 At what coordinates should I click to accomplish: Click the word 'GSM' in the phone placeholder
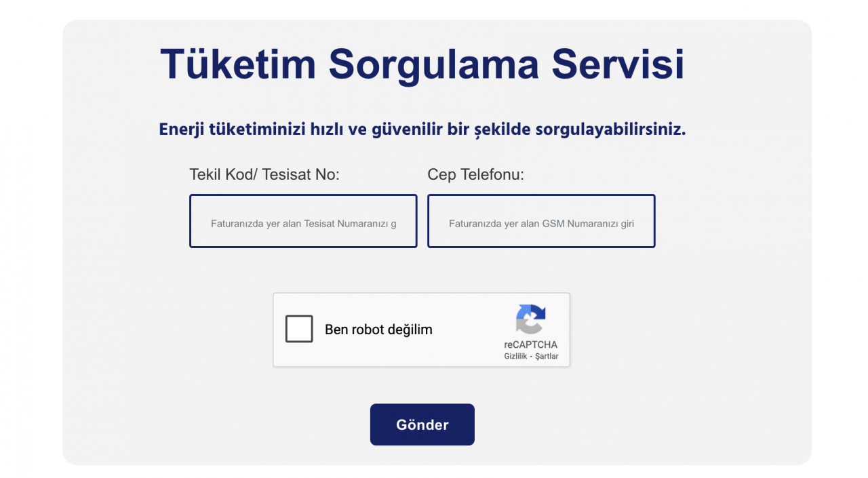pyautogui.click(x=553, y=224)
